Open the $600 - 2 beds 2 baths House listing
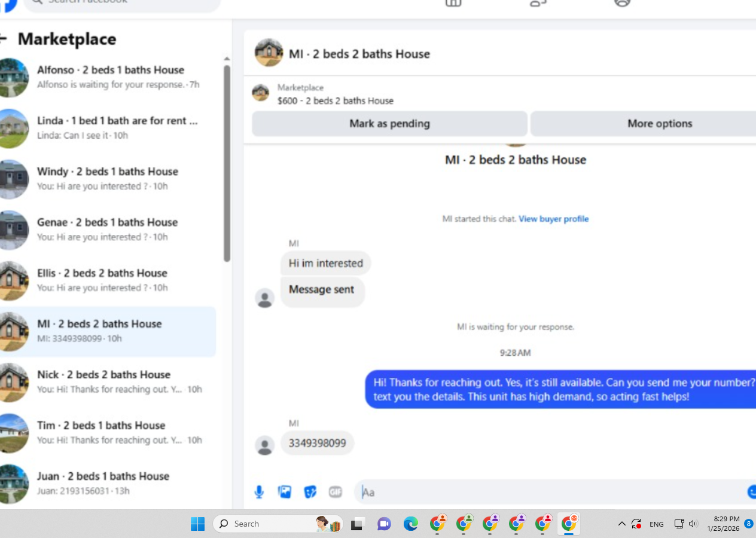Screen dimensions: 756x538 tap(336, 100)
